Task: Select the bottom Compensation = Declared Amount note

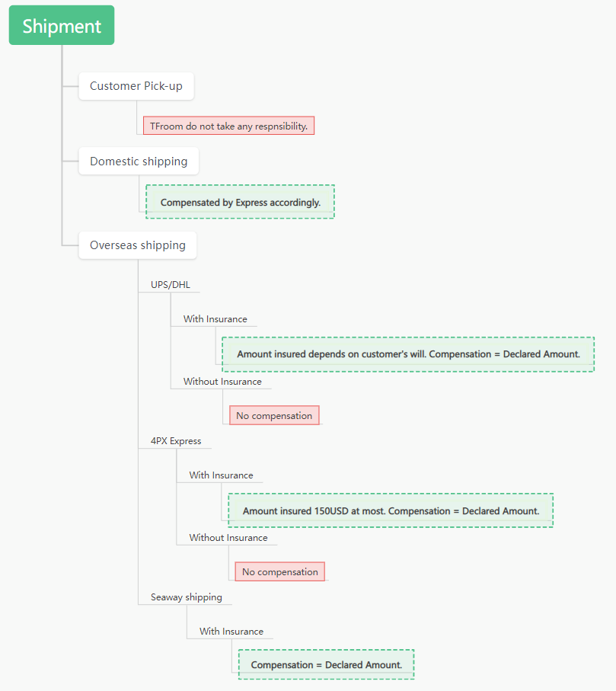Action: point(326,664)
